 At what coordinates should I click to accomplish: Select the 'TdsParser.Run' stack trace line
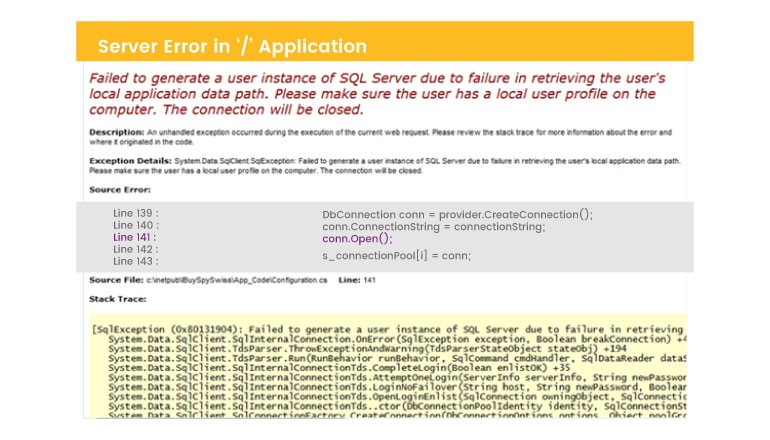pyautogui.click(x=397, y=358)
